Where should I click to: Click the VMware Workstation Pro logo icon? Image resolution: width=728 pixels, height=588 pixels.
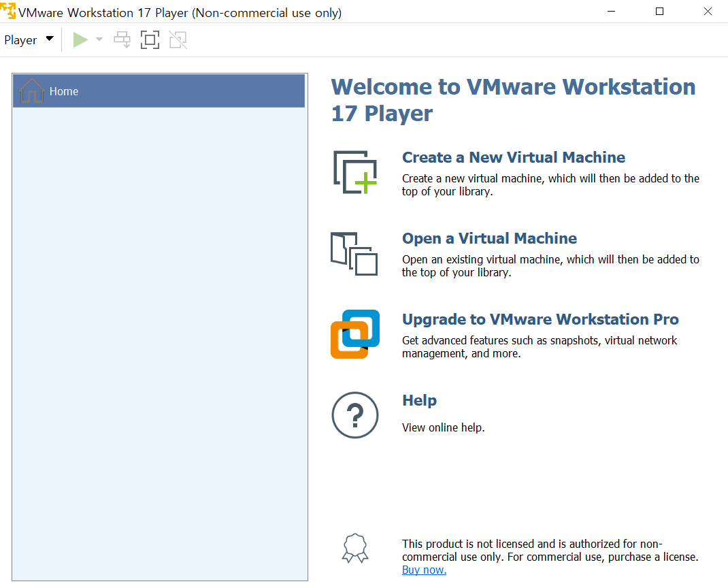[x=355, y=334]
